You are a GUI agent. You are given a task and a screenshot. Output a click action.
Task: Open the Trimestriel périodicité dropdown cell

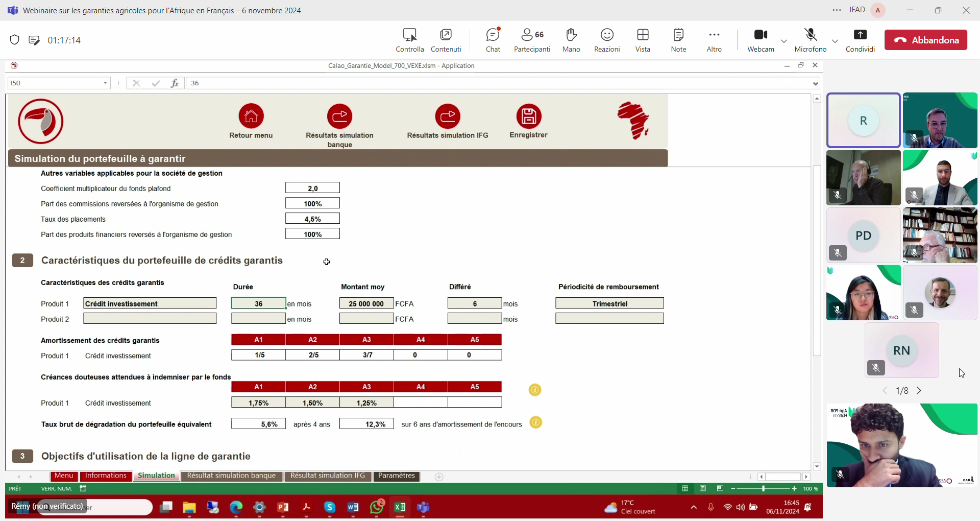tap(609, 303)
